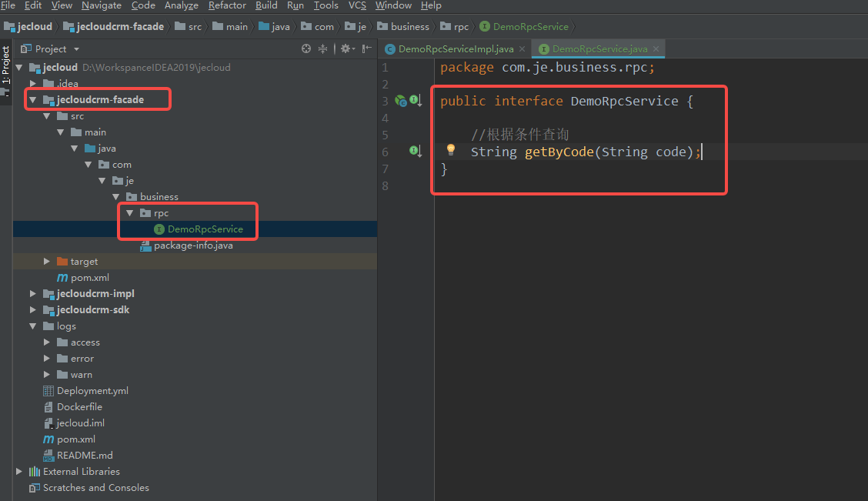Click the implemented-interface gutter icon on line 3
This screenshot has height=501, width=868.
pyautogui.click(x=415, y=101)
